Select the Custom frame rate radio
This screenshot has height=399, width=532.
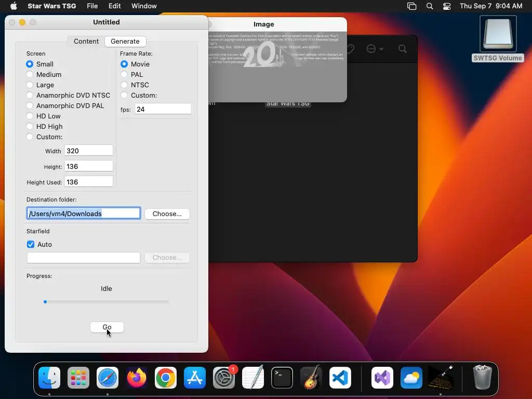(x=124, y=96)
